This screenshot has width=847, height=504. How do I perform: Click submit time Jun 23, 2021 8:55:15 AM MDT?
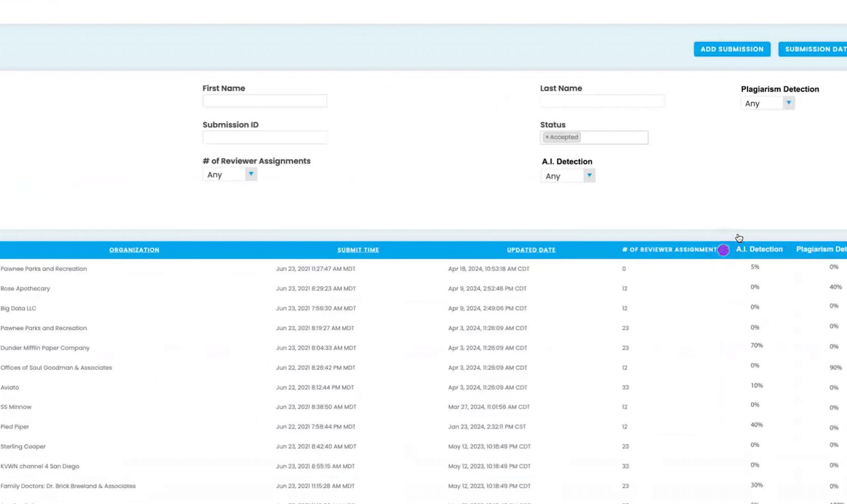point(315,466)
